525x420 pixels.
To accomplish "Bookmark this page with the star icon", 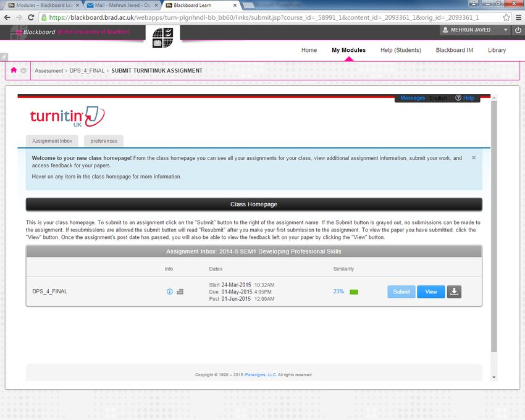I will click(x=506, y=17).
